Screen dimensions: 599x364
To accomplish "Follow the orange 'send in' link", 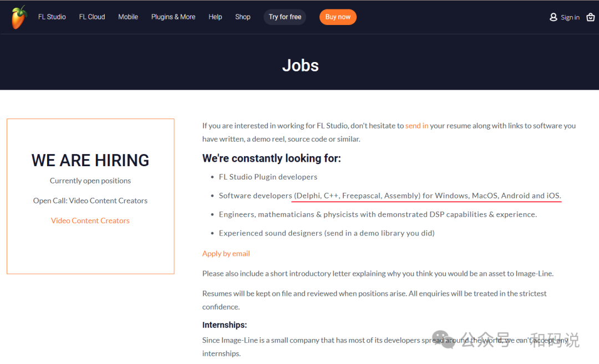I will coord(417,126).
